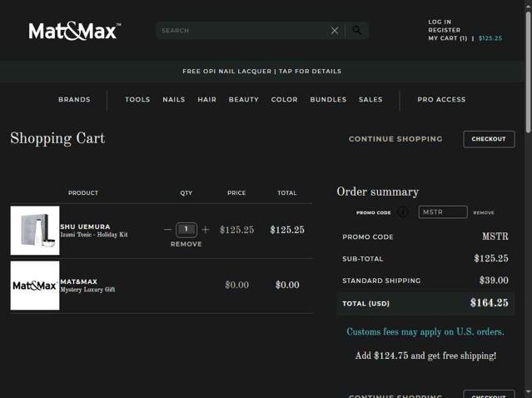Open the Nails menu
Viewport: 532px width, 398px height.
174,99
